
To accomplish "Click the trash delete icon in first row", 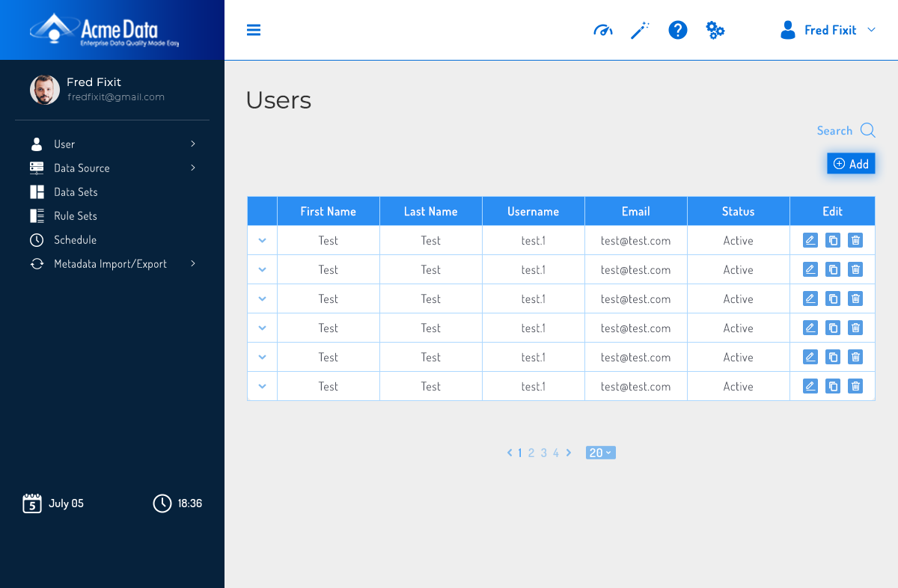I will click(856, 240).
